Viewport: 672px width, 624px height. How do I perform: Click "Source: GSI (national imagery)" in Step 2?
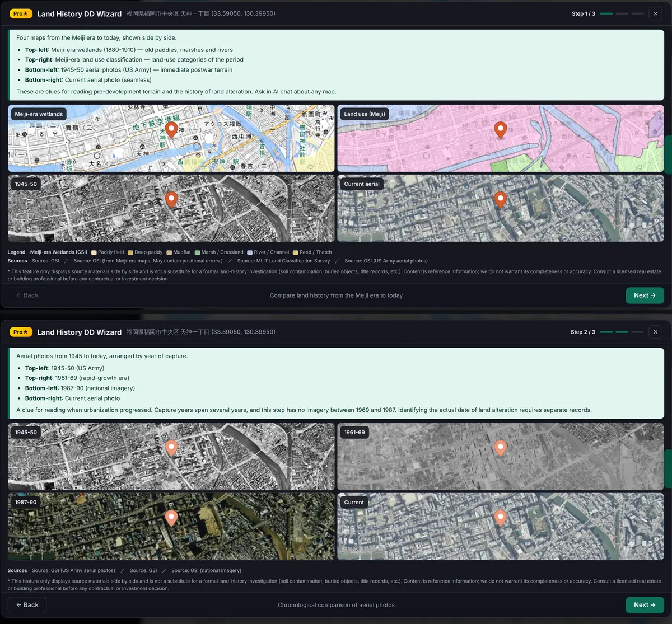point(206,570)
